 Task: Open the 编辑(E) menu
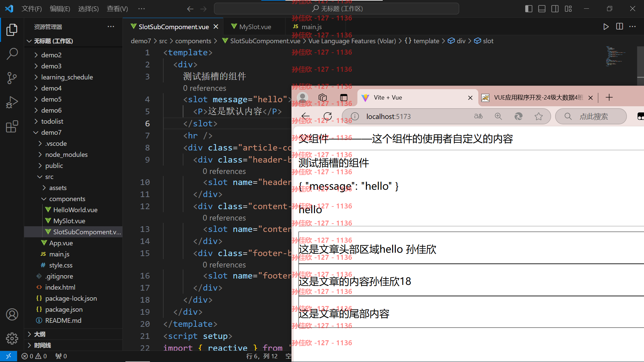pyautogui.click(x=60, y=9)
